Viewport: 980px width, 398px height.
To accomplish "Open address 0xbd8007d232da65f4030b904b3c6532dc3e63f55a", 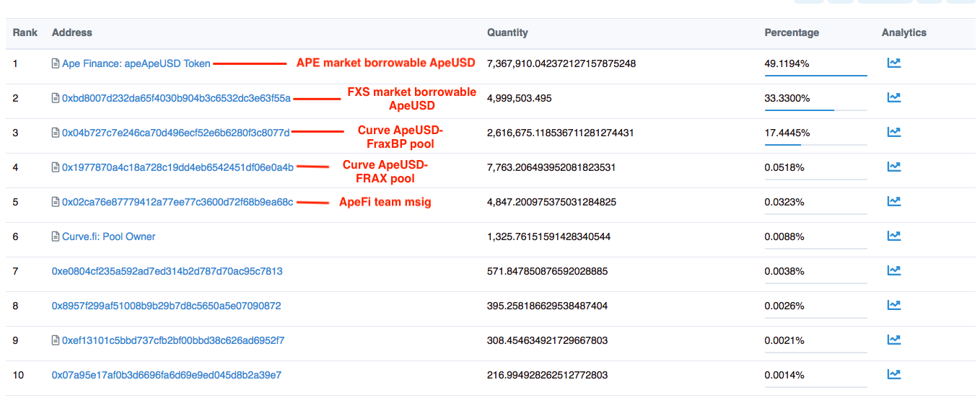I will 176,98.
